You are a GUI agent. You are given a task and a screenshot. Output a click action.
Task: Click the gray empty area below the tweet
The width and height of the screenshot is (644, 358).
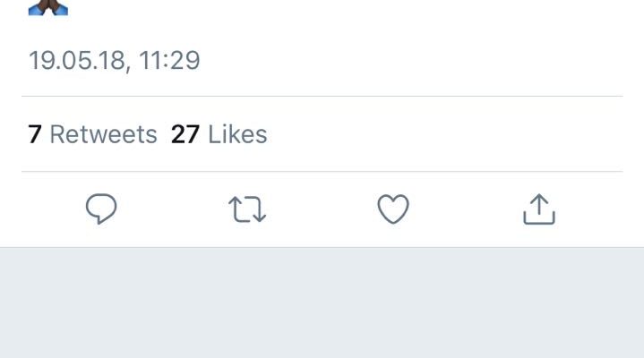coord(322,304)
